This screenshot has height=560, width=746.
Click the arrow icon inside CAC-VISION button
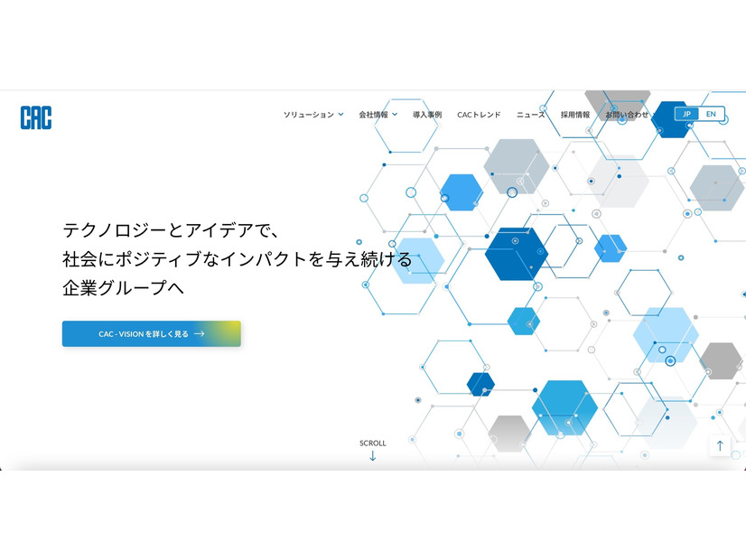coord(200,333)
